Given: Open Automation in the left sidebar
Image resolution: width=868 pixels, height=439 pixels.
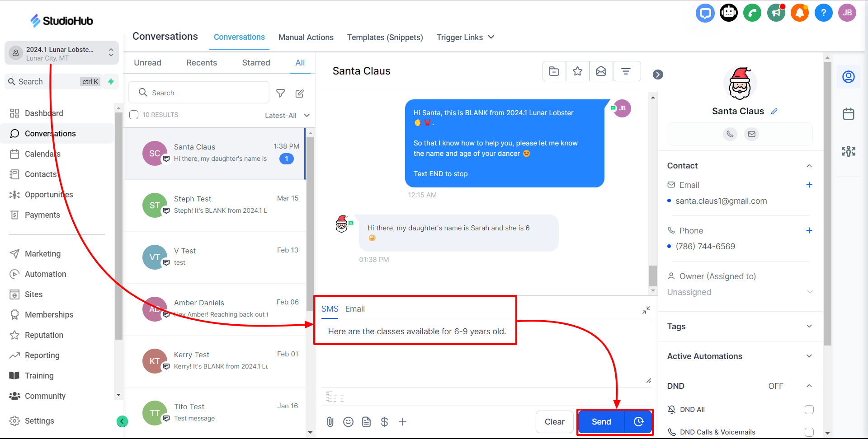Looking at the screenshot, I should 45,274.
